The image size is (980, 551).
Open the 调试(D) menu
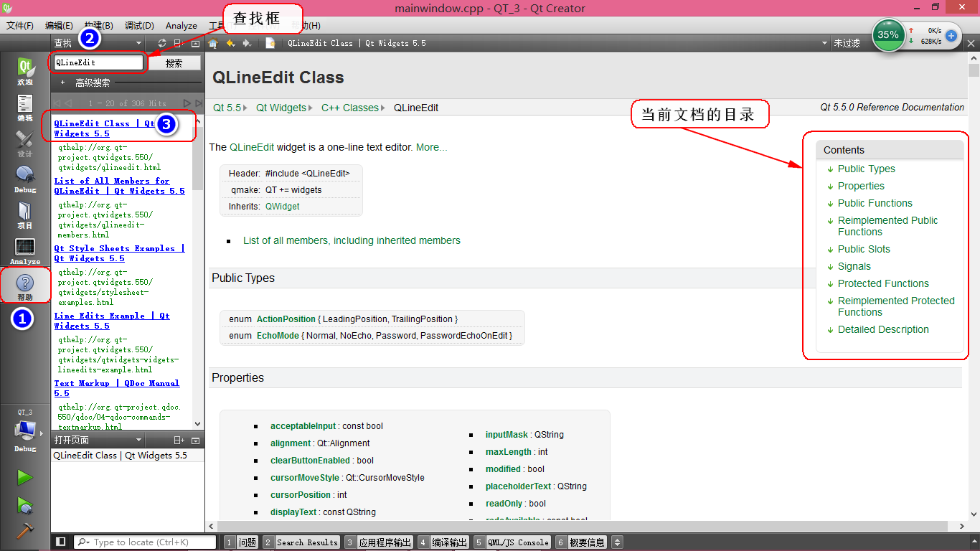139,26
